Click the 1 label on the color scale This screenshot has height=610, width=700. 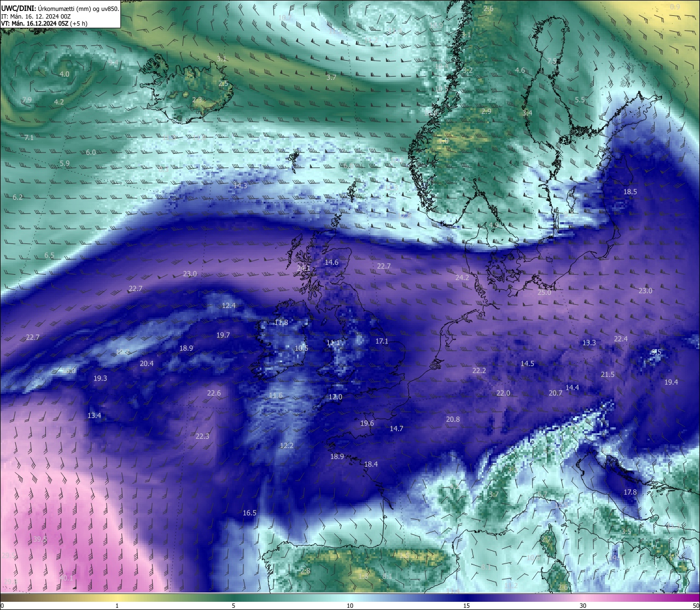point(117,606)
